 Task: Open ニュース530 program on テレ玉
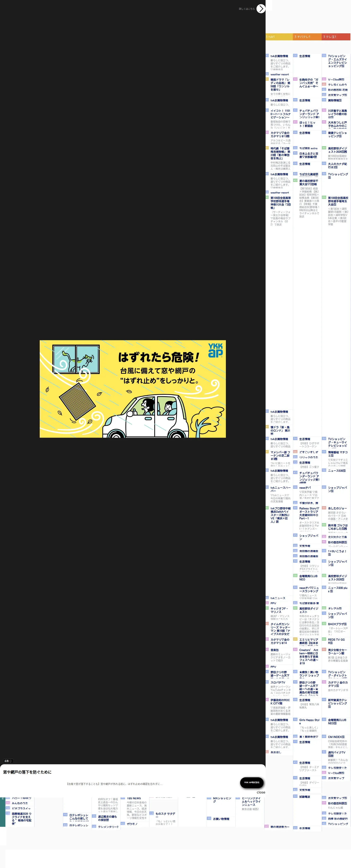(337, 470)
